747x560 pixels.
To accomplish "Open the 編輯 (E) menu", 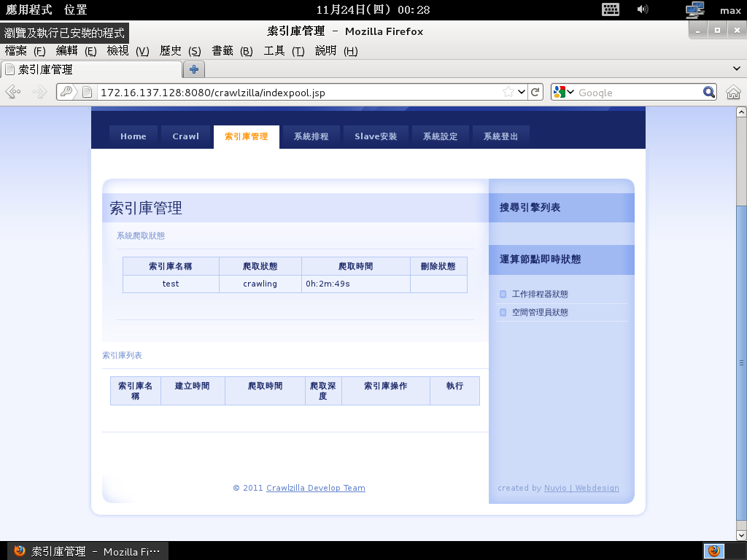I will click(x=76, y=50).
